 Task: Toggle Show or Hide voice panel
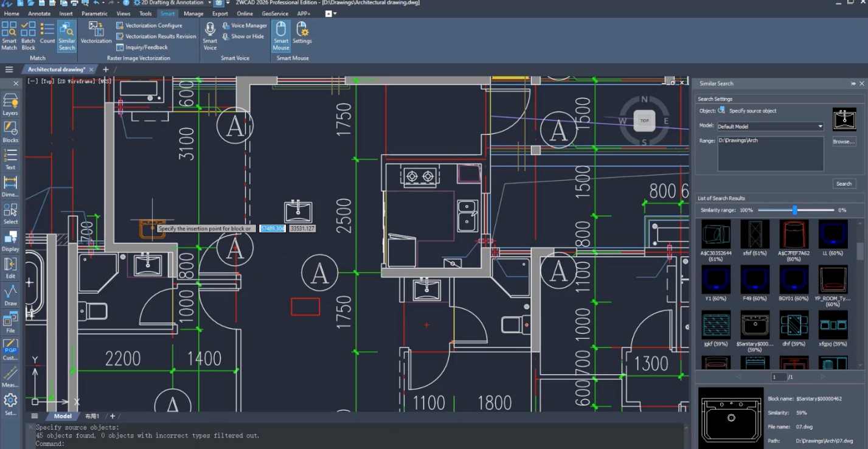[x=243, y=37]
